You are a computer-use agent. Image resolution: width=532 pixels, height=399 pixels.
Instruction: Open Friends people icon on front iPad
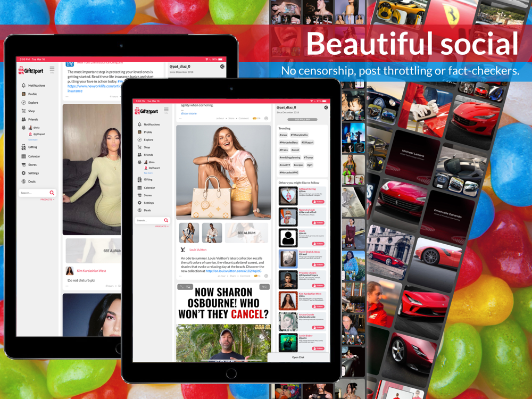pyautogui.click(x=139, y=155)
